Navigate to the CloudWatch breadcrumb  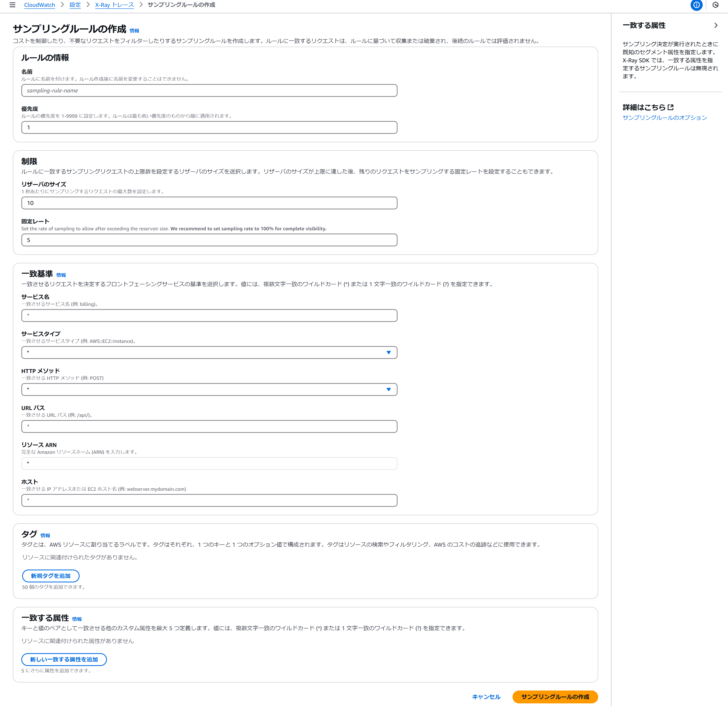39,5
